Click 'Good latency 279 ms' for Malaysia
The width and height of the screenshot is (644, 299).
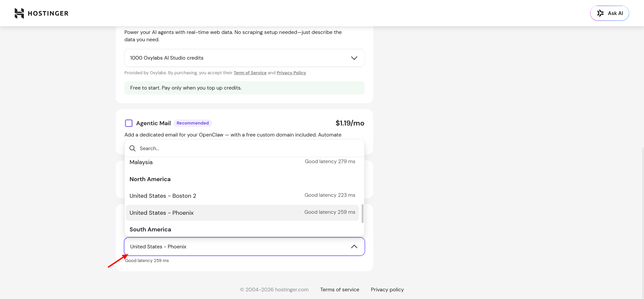pos(330,161)
